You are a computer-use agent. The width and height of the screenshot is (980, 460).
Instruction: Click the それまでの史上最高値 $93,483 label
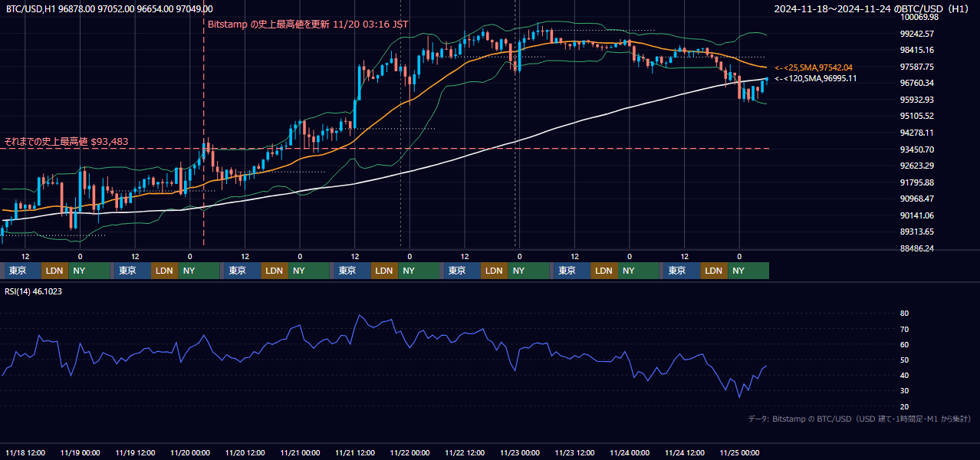(66, 142)
